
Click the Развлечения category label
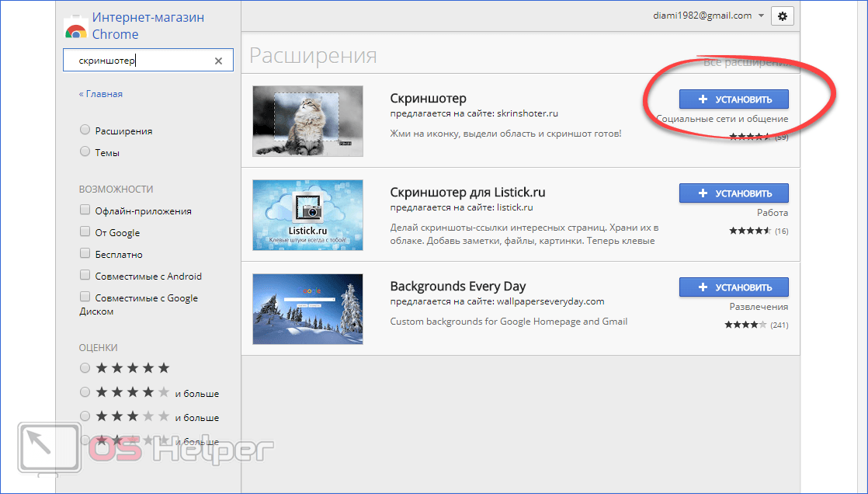[x=759, y=307]
